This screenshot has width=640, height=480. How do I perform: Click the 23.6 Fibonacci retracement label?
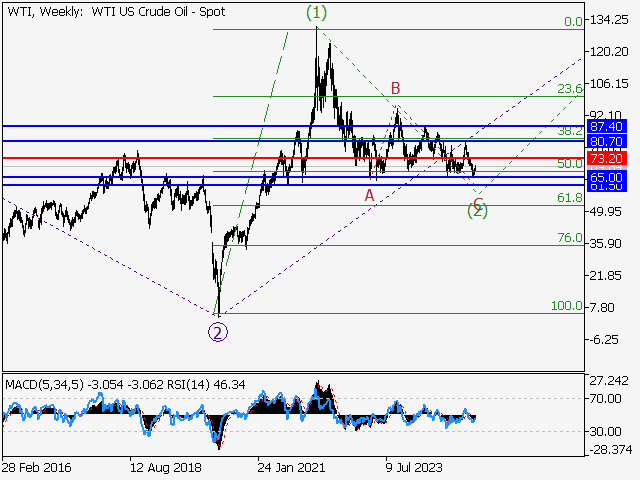point(569,89)
